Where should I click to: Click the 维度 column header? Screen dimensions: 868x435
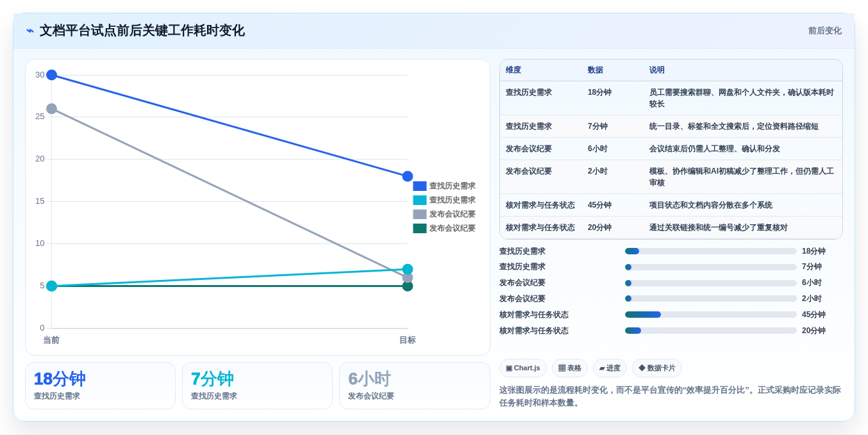[513, 70]
